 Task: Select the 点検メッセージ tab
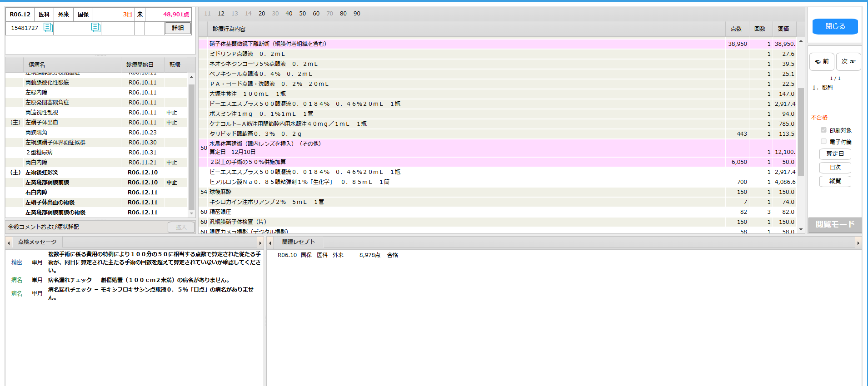pos(37,242)
